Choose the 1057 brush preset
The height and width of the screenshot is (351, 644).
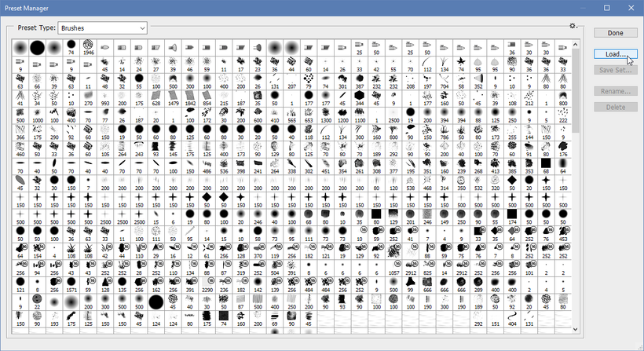[x=393, y=268]
